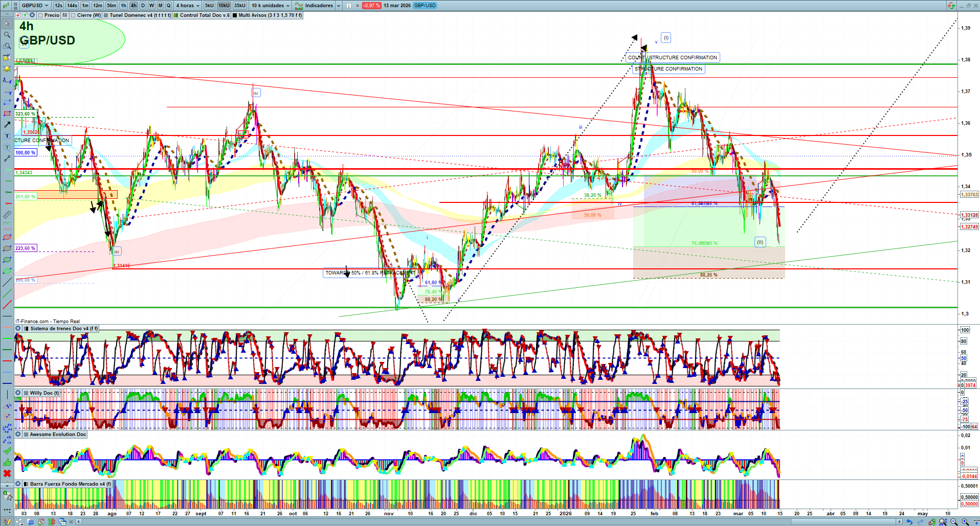Open the GBPUSD symbol dropdown
This screenshot has height=526, width=980.
point(34,6)
